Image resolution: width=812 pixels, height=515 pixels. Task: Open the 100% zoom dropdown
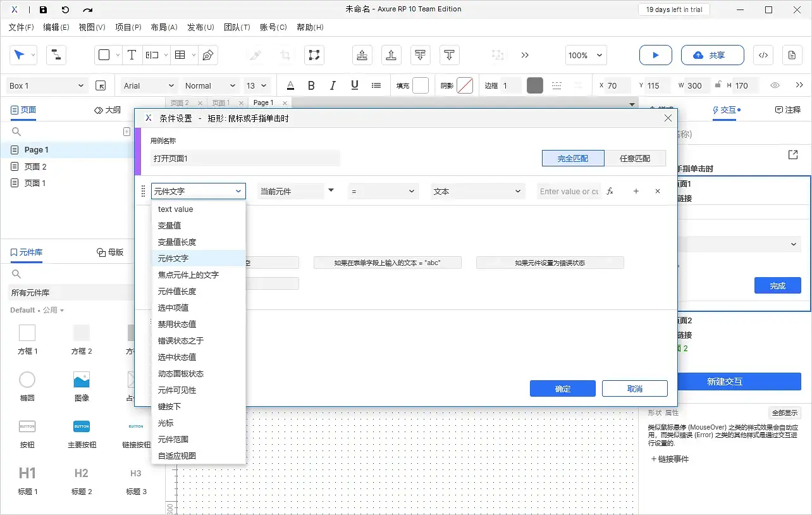tap(585, 55)
